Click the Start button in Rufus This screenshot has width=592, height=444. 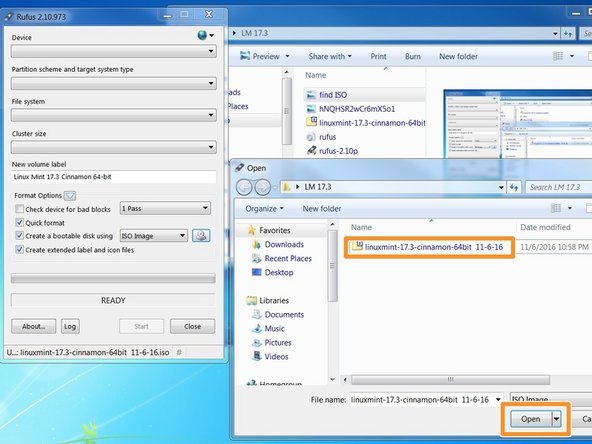pos(142,326)
